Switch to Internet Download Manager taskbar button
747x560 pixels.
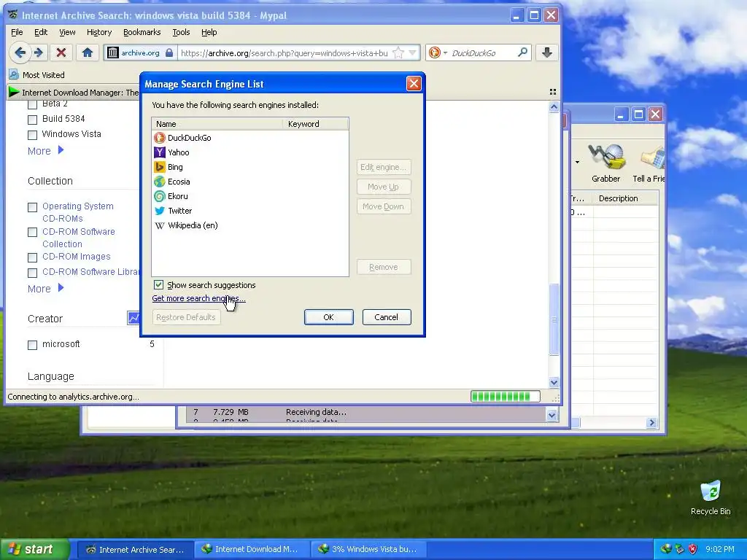pyautogui.click(x=252, y=549)
